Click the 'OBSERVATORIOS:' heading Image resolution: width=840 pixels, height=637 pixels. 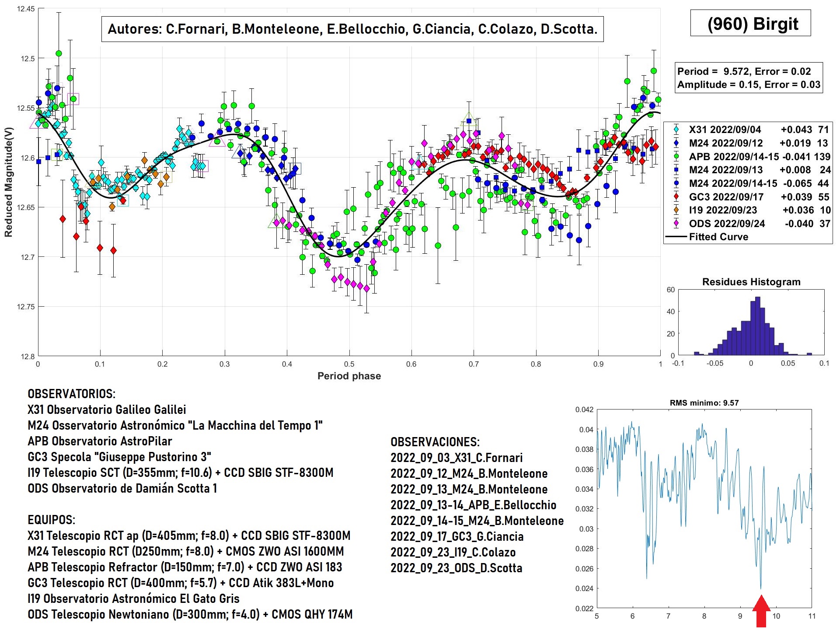pyautogui.click(x=72, y=394)
